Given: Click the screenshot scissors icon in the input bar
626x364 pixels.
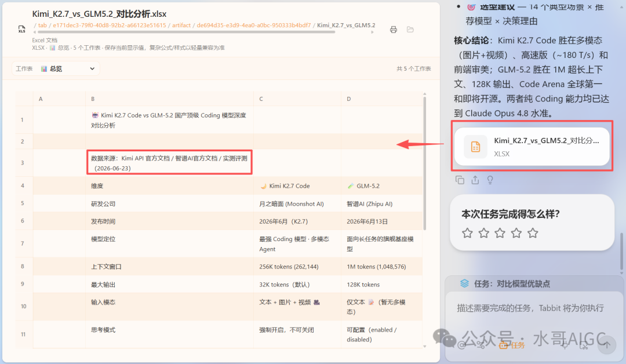Looking at the screenshot, I should click(584, 345).
